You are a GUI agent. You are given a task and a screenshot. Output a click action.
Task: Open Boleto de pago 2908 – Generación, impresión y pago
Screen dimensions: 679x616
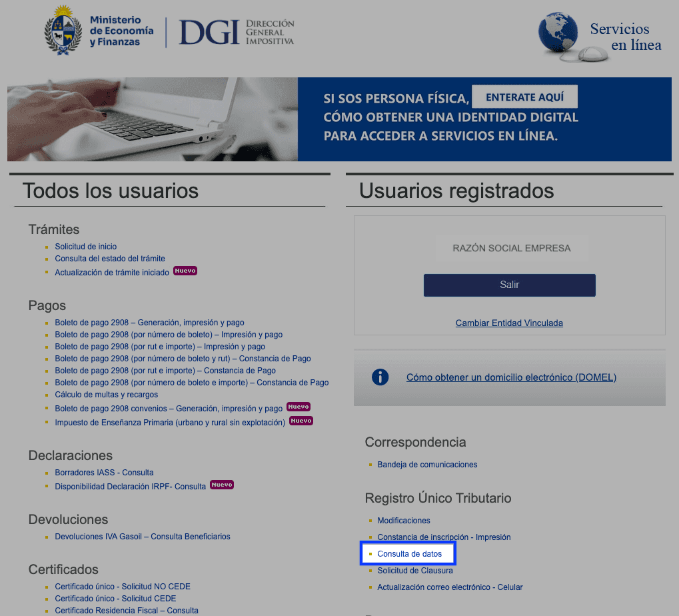[149, 323]
